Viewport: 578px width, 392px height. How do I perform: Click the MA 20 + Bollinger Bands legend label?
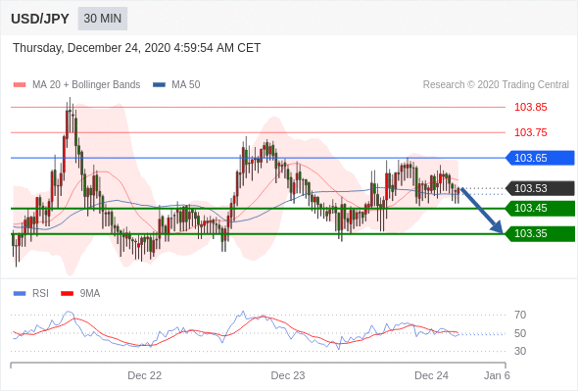(x=86, y=85)
